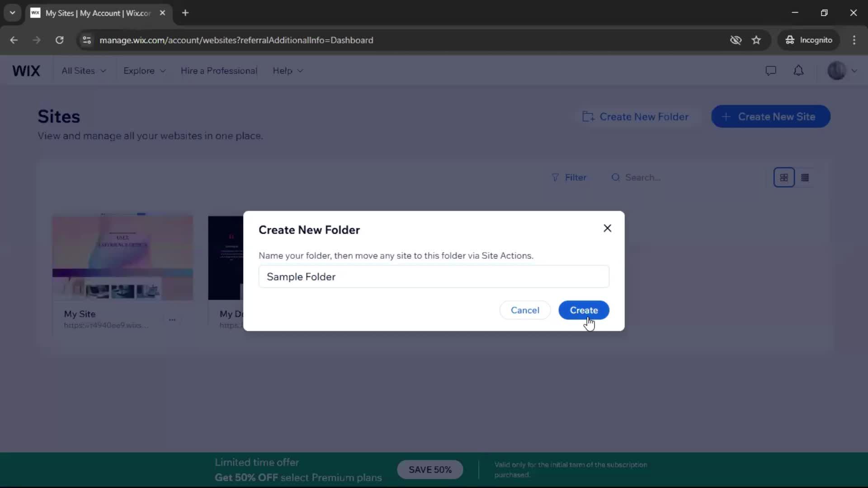Viewport: 868px width, 488px height.
Task: Open the second site dark thumbnail
Action: click(226, 258)
